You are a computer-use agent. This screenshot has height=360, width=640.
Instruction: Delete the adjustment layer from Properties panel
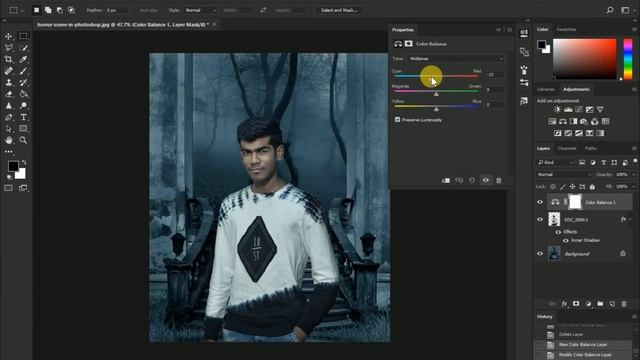point(499,180)
